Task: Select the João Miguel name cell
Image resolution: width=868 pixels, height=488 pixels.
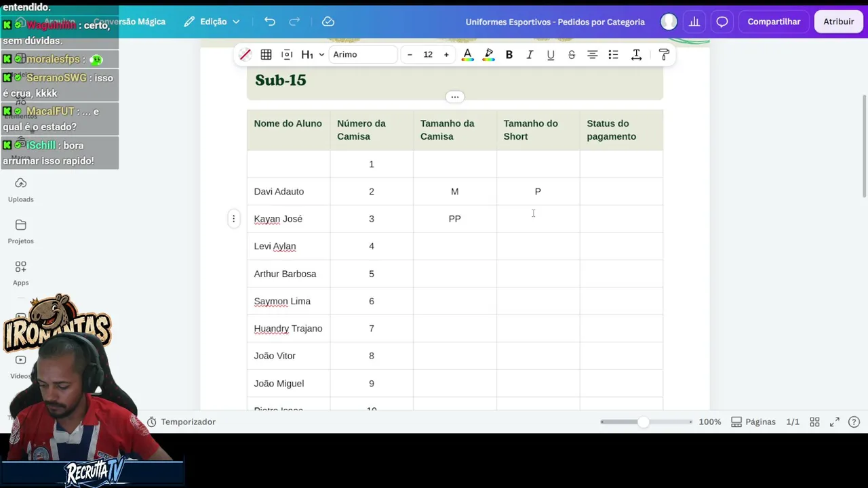Action: (288, 383)
